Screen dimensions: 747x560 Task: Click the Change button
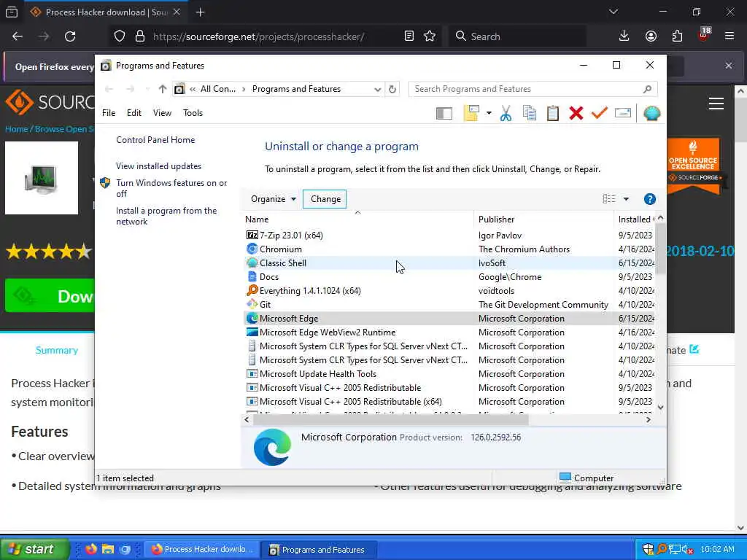pos(325,199)
